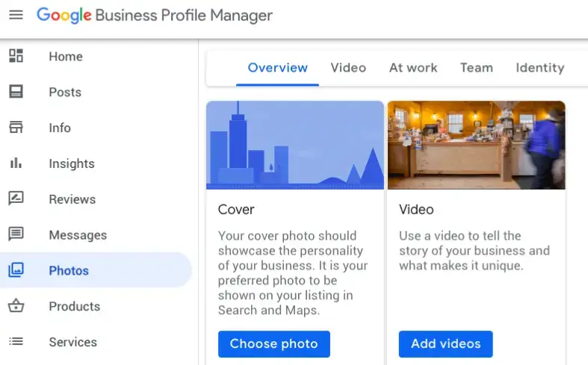Click the Video card shop thumbnail
Viewport: 588px width, 365px height.
(x=476, y=145)
